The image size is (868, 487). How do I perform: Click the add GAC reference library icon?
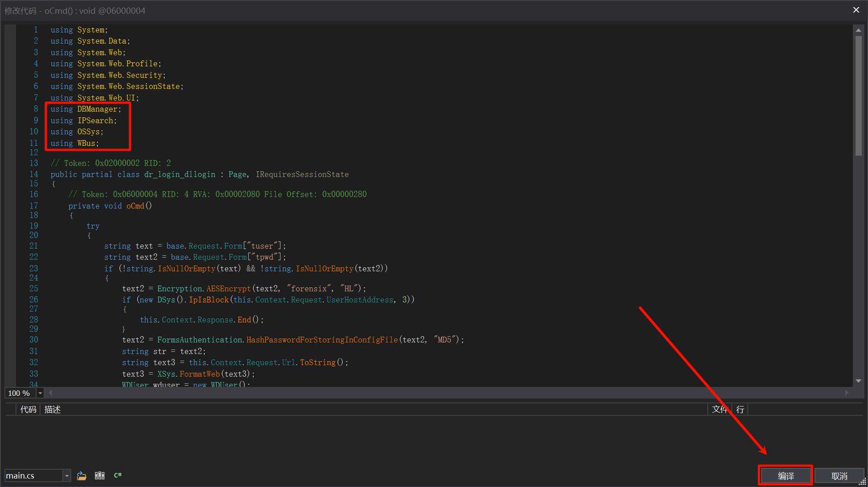click(x=100, y=475)
